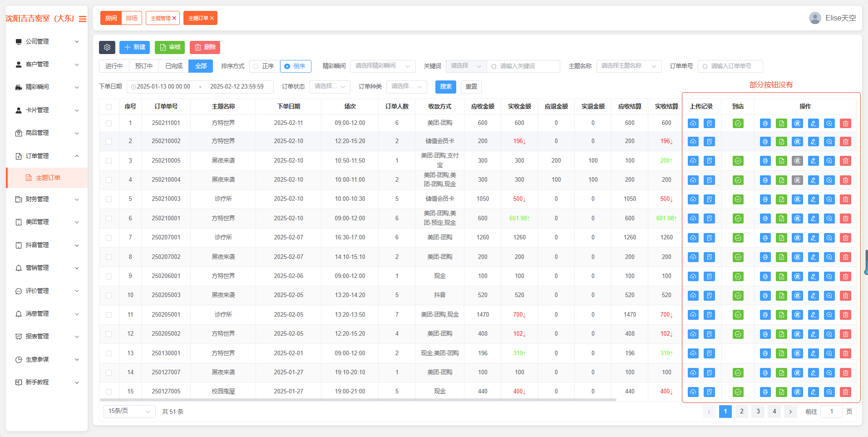Click the horizontal table scrollbar

point(358,400)
